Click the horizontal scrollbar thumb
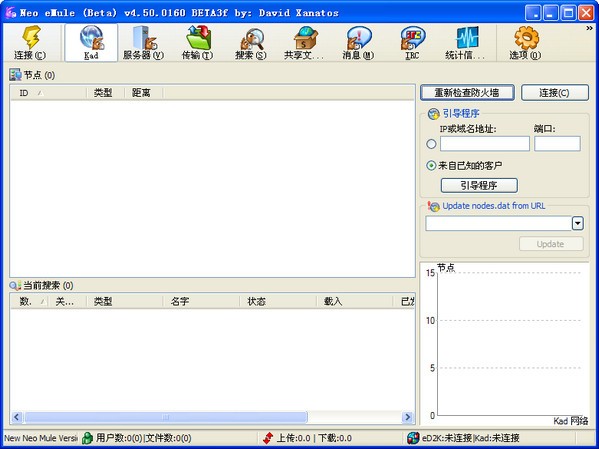 coord(165,417)
